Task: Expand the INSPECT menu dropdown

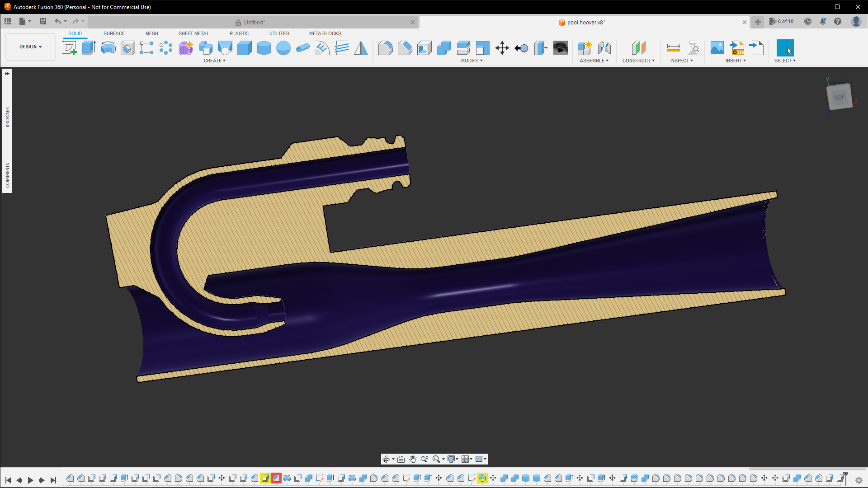Action: pyautogui.click(x=681, y=61)
